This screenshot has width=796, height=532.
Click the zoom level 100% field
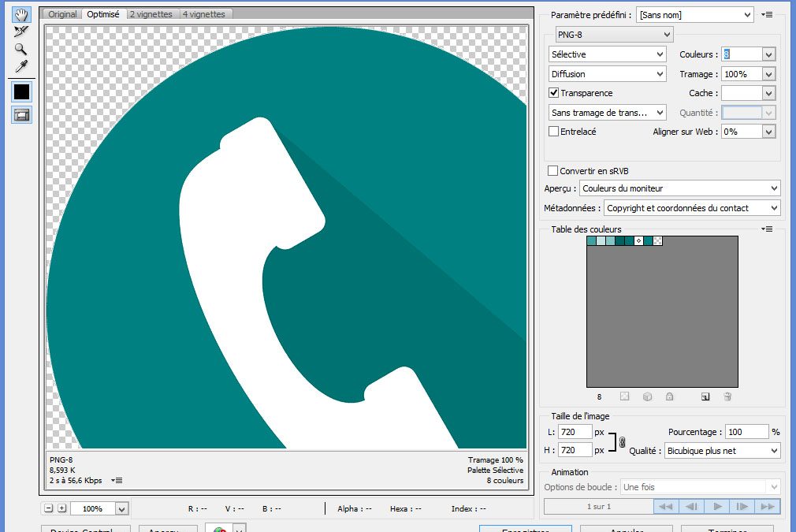pyautogui.click(x=92, y=508)
